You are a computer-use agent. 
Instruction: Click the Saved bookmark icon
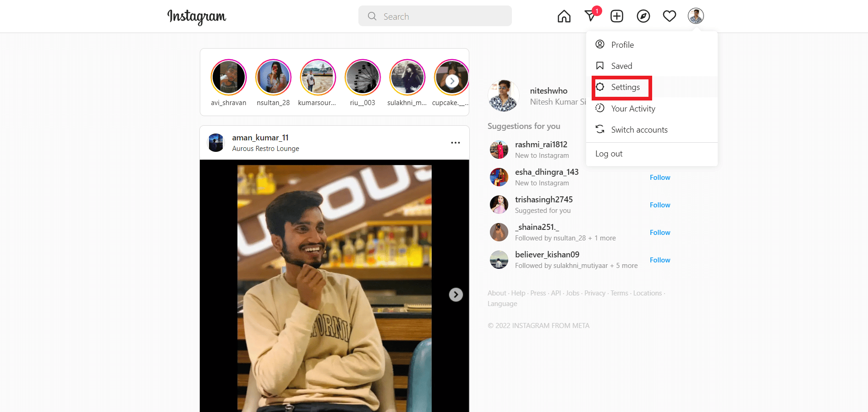coord(600,66)
